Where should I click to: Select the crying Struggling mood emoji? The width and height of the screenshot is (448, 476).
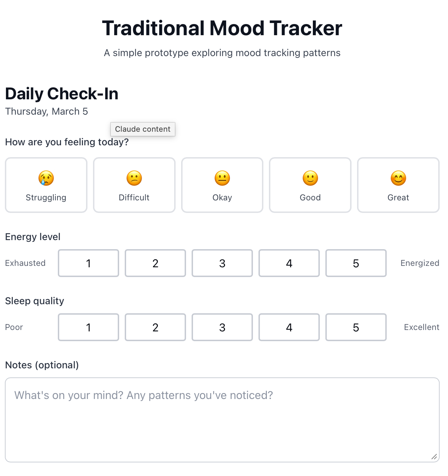pos(46,178)
